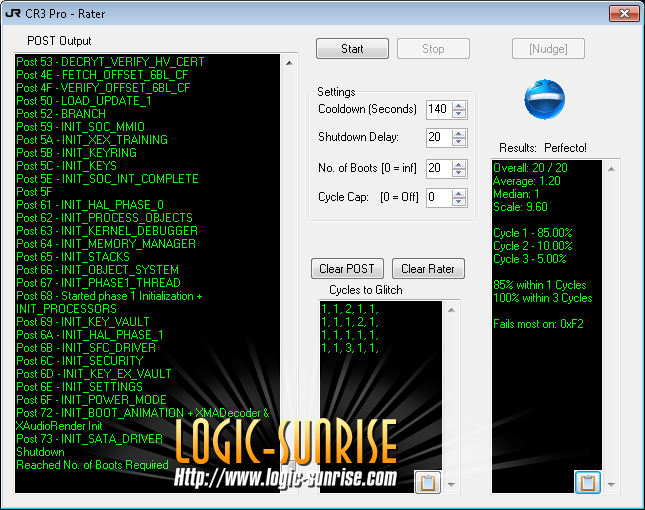
Task: Click the [Nudge] button
Action: tap(548, 49)
